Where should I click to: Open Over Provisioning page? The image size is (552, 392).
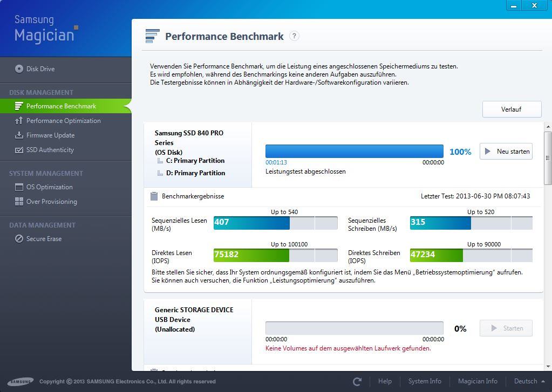pyautogui.click(x=51, y=202)
